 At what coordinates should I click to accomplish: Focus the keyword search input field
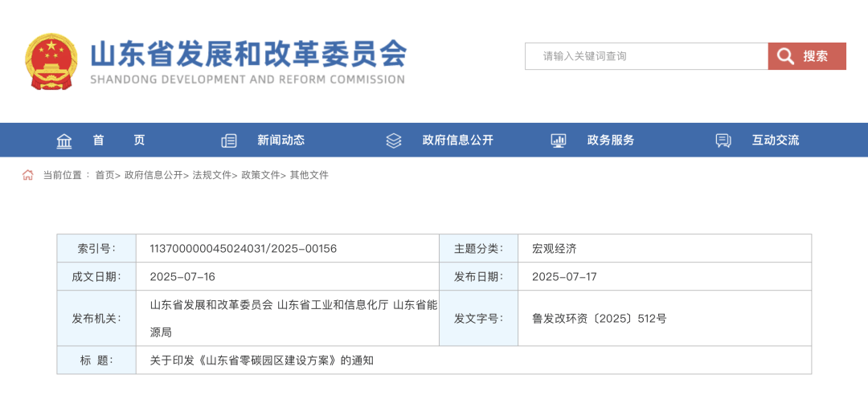[x=647, y=56]
